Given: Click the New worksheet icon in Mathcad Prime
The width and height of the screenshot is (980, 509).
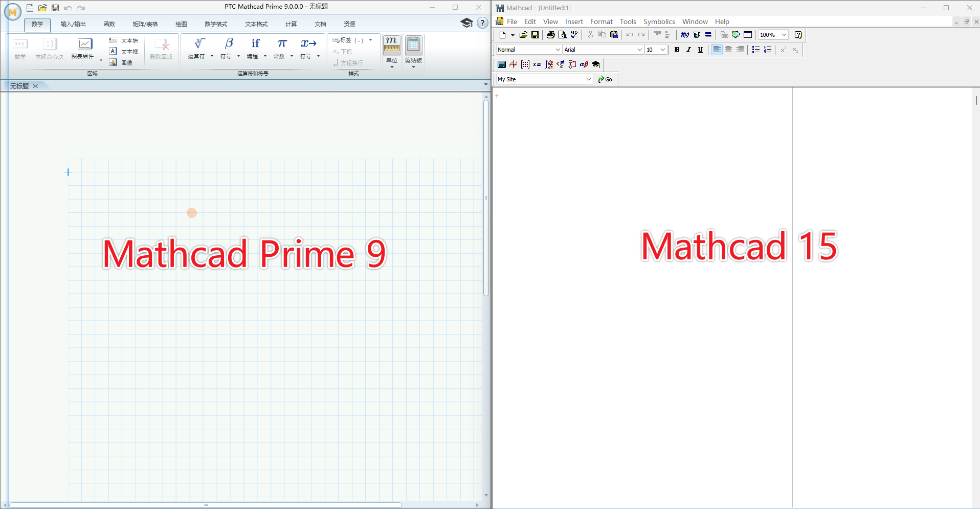Looking at the screenshot, I should (30, 8).
